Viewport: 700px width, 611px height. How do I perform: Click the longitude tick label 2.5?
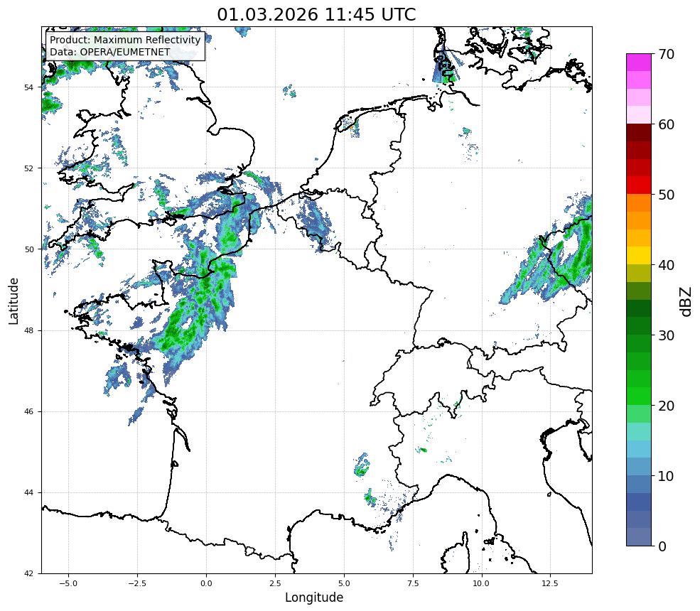coord(275,583)
